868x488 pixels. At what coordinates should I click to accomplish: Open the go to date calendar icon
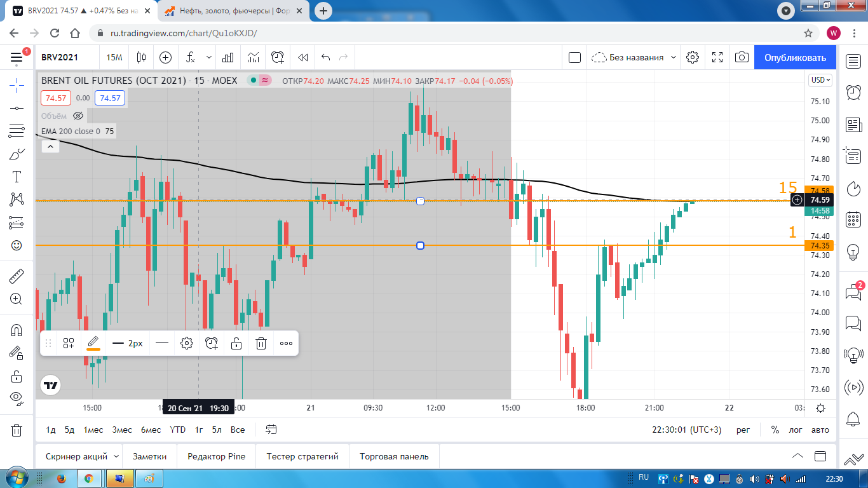[271, 430]
